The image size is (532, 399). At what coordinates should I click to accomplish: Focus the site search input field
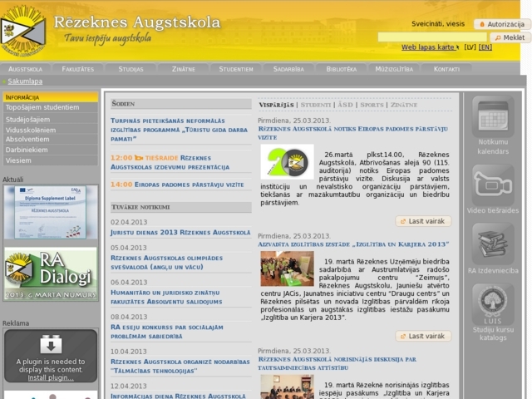[432, 37]
